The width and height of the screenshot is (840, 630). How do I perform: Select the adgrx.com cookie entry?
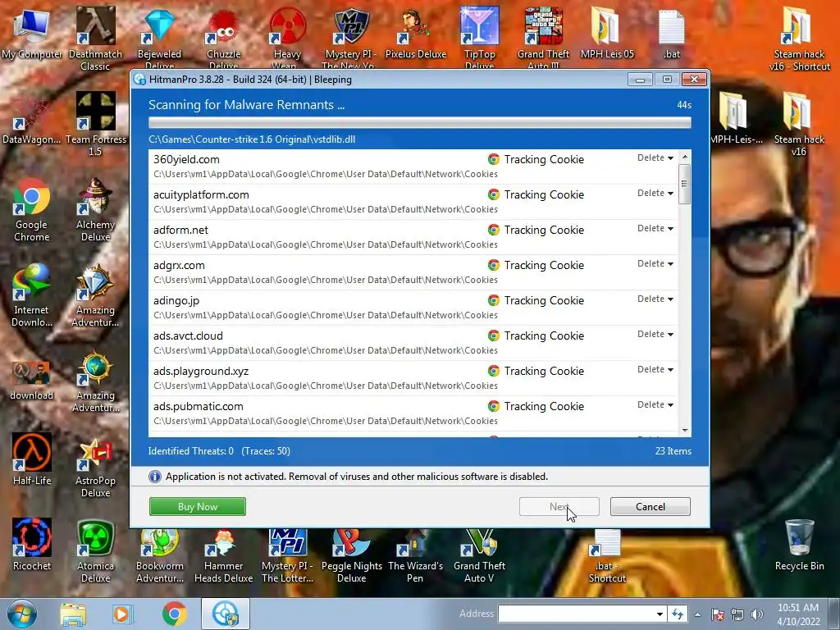[413, 272]
